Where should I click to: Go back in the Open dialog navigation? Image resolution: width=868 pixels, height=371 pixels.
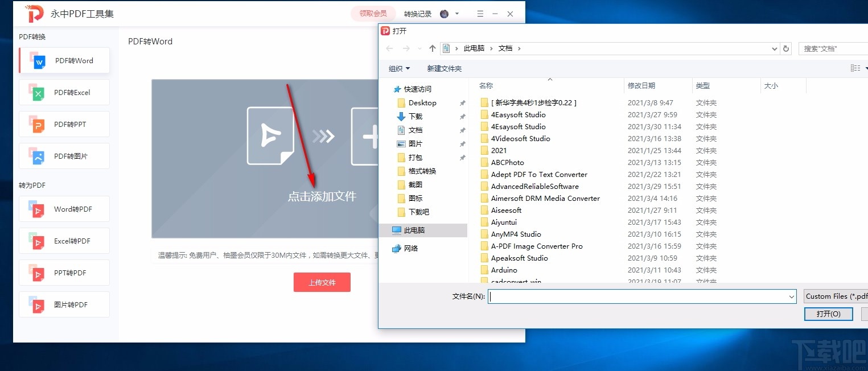(389, 48)
